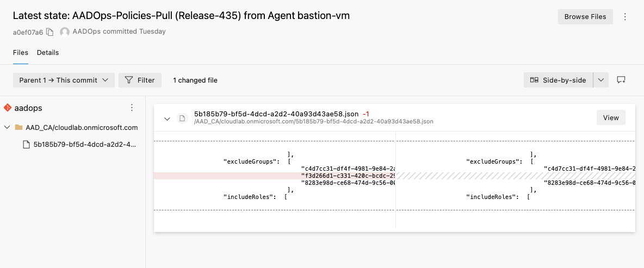Open more actions menu beside Browse Files
The height and width of the screenshot is (268, 644).
[625, 17]
